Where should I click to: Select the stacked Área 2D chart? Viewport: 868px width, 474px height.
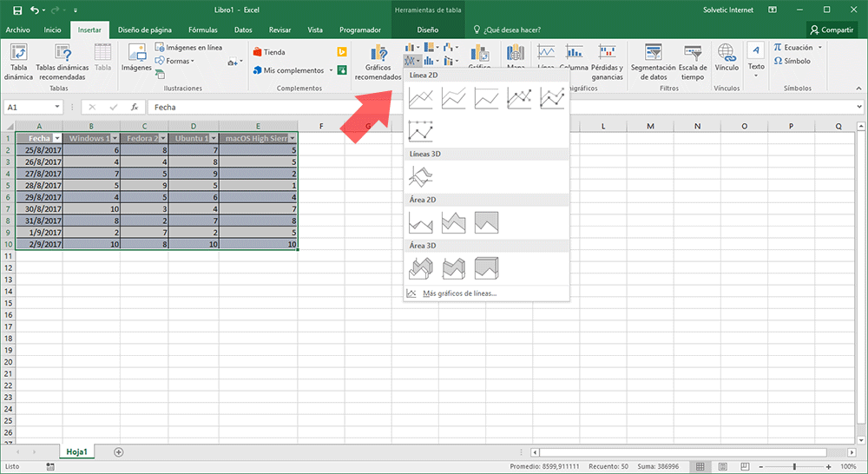[453, 222]
